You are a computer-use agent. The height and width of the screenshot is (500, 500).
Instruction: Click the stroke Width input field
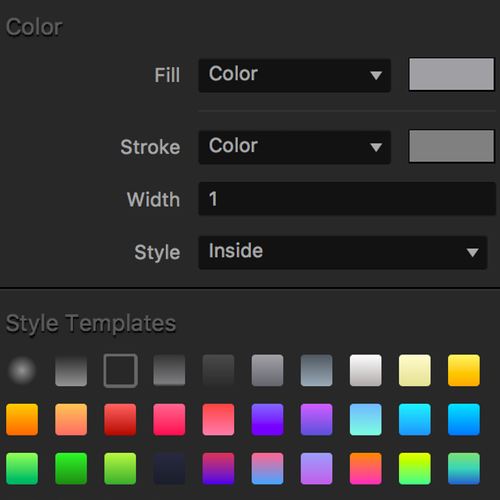pos(347,199)
